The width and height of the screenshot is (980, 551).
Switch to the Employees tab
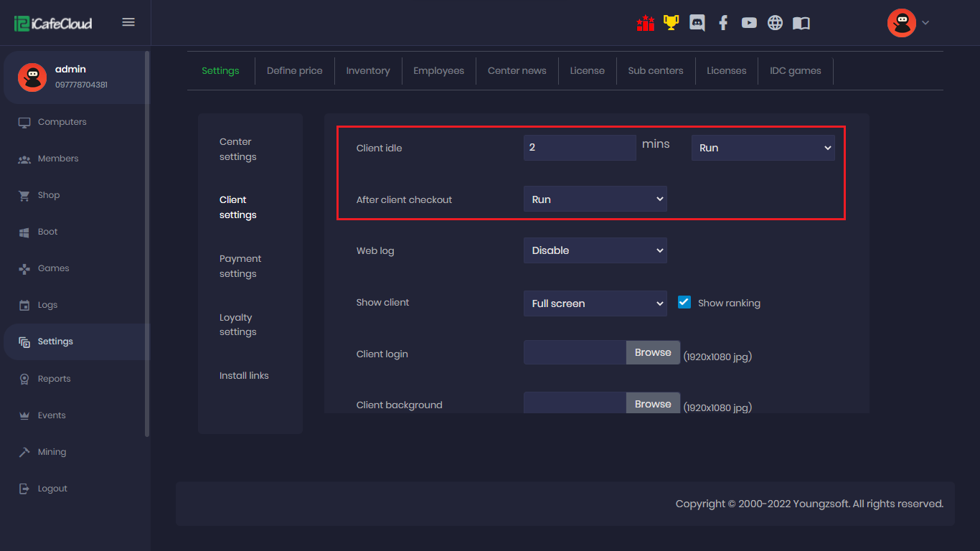click(439, 71)
